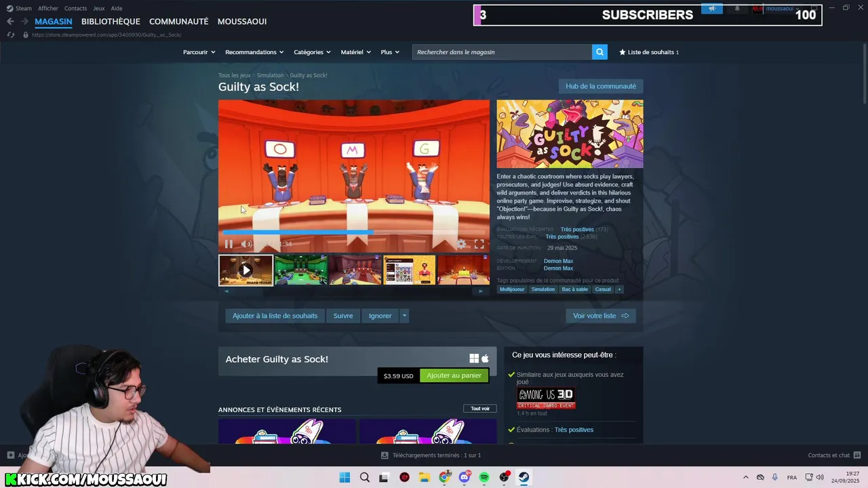This screenshot has height=488, width=868.
Task: Expand the Parcourir dropdown
Action: coord(199,52)
